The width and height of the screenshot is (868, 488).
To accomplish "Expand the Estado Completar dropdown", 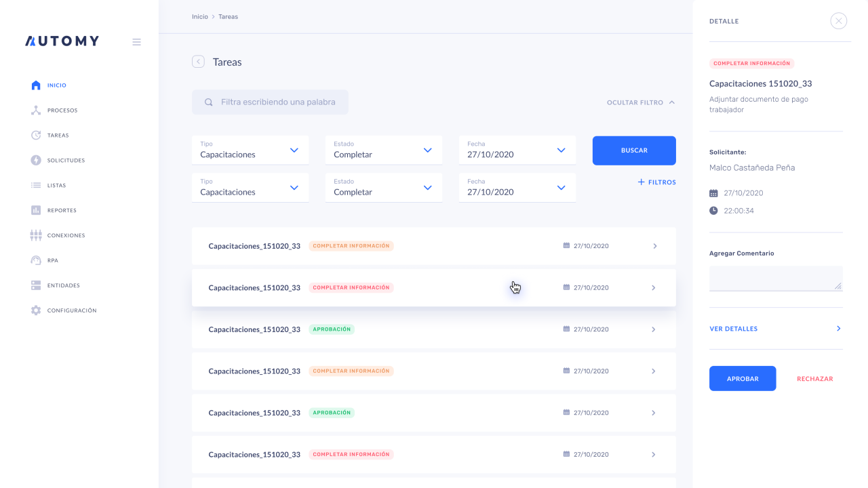I will [x=383, y=150].
